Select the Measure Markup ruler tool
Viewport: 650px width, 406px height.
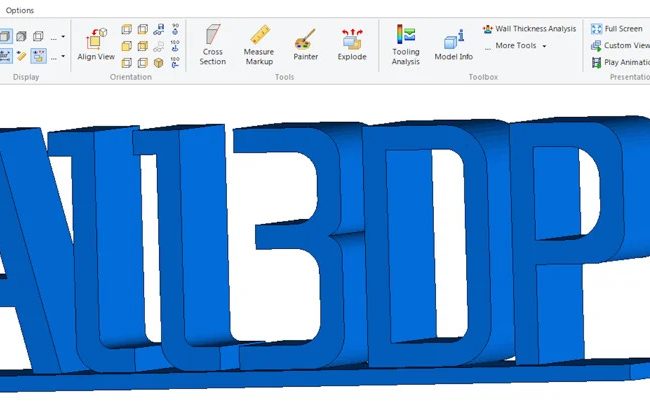pos(259,45)
